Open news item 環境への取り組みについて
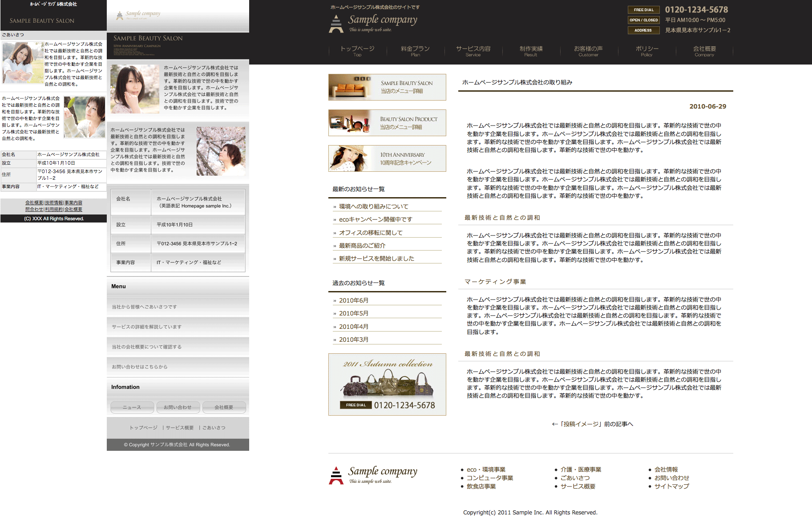812x518 pixels. [x=373, y=206]
